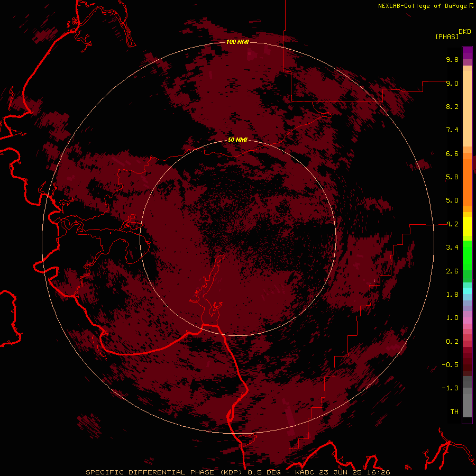The width and height of the screenshot is (476, 476).
Task: Click the purple top segment of color bar
Action: pyautogui.click(x=467, y=53)
